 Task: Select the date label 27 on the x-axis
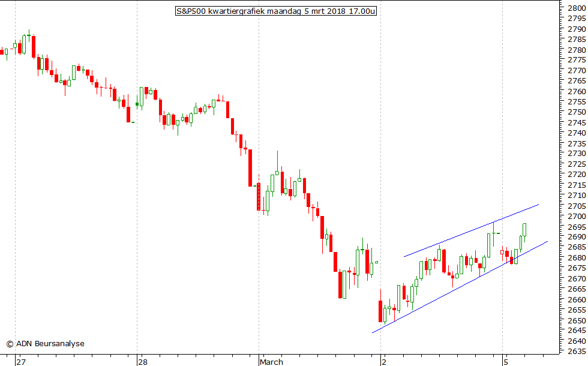(x=22, y=362)
